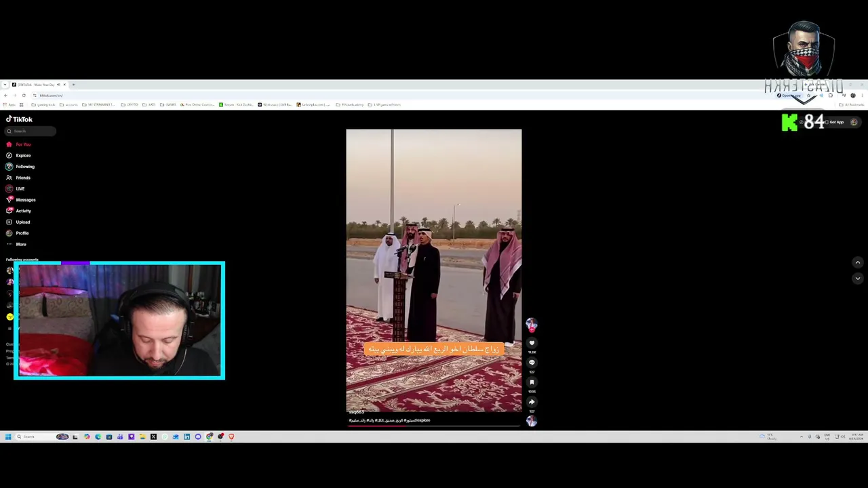Open the taskbar clock and date

point(856,436)
